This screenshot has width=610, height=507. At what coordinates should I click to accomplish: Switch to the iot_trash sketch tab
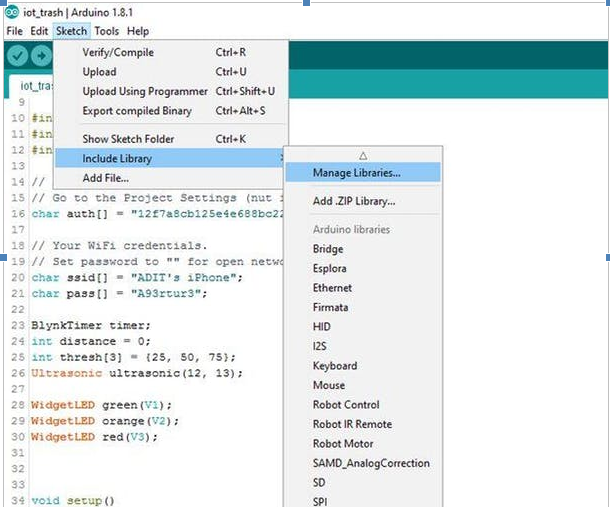(x=33, y=86)
